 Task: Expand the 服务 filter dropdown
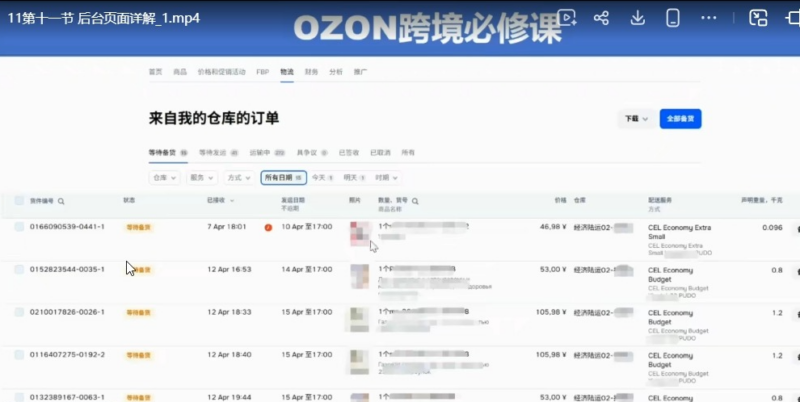click(x=202, y=178)
